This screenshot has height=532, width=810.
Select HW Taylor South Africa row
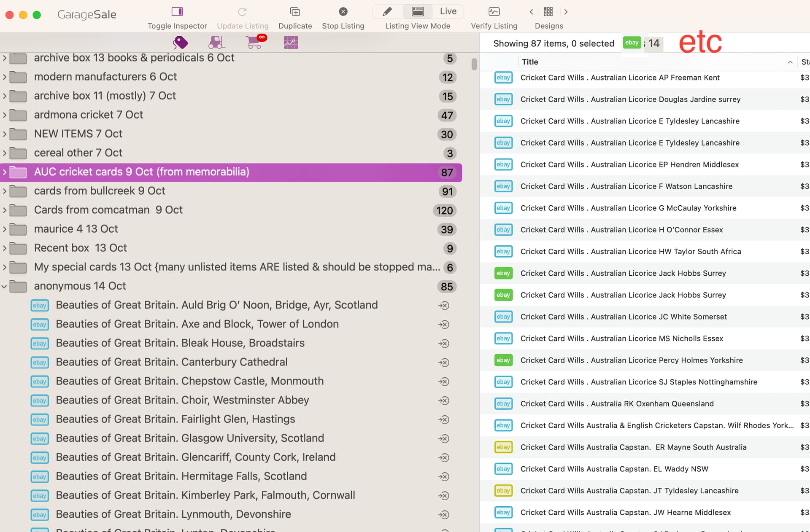pos(645,252)
